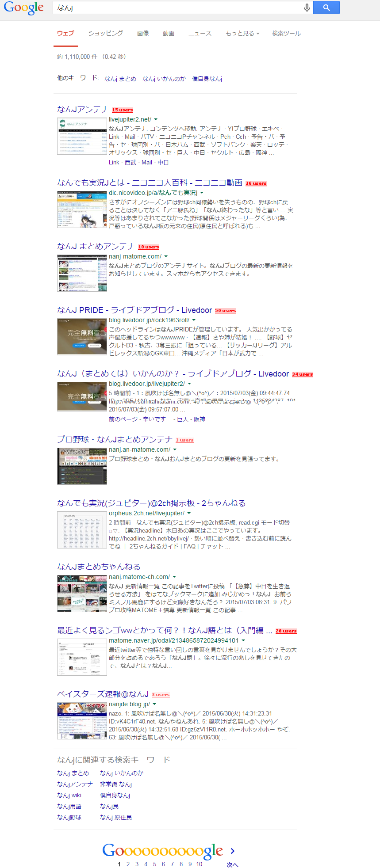The height and width of the screenshot is (868, 380).
Task: Expand the もっと見る dropdown
Action: [242, 33]
